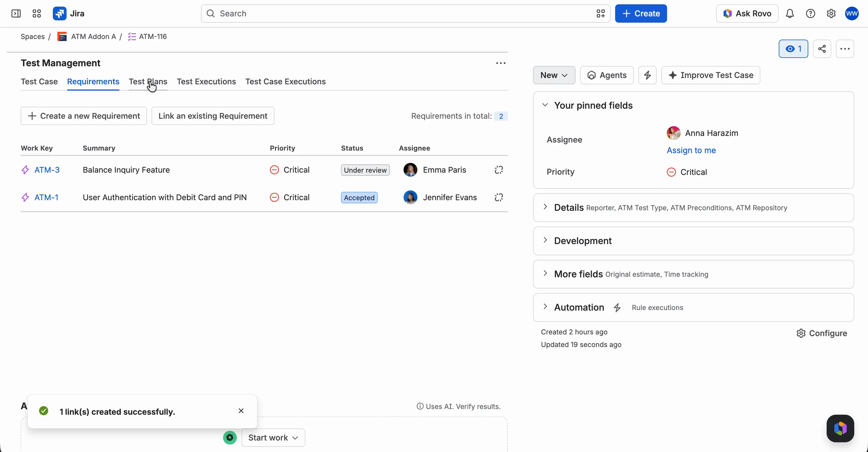Open the ATM-1 work key link
868x452 pixels.
point(46,198)
